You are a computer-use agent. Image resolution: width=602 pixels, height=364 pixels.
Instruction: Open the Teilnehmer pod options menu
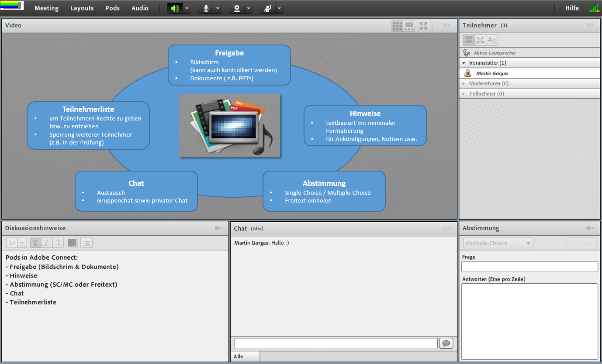590,26
